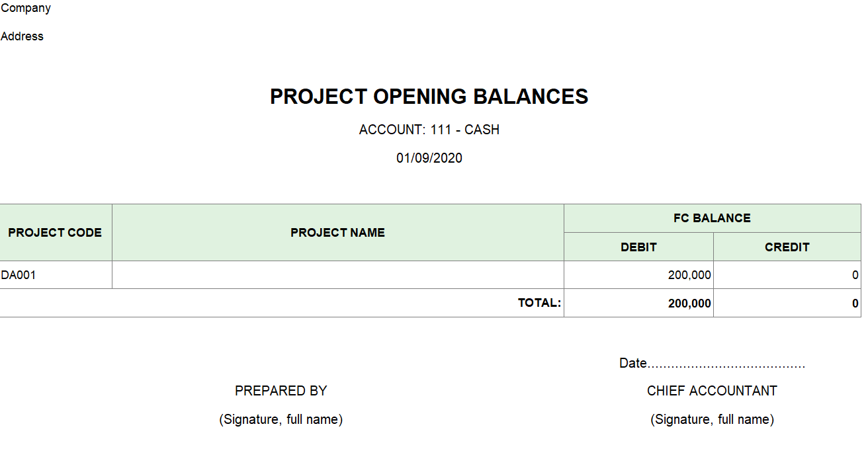Click the Company label at top

26,9
